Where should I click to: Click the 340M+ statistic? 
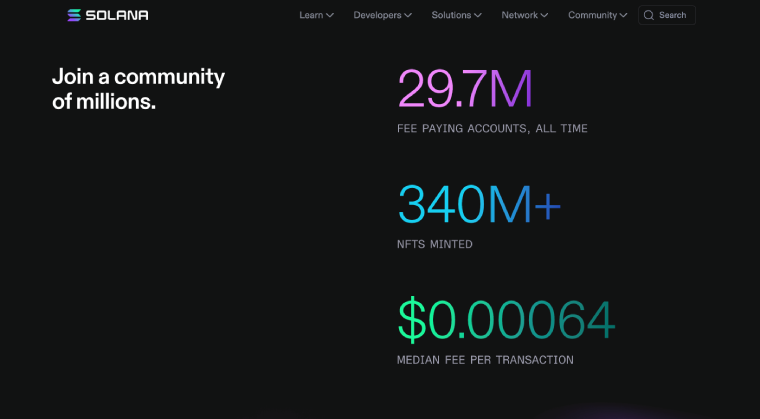pyautogui.click(x=479, y=204)
